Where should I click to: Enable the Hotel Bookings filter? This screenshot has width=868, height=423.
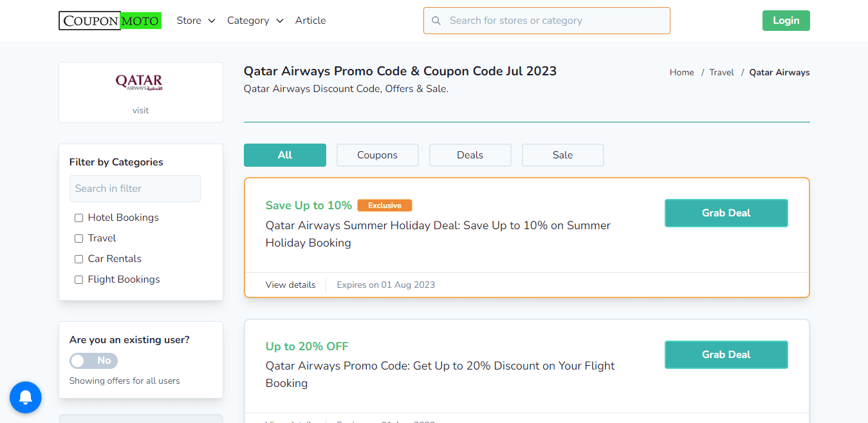click(x=78, y=218)
